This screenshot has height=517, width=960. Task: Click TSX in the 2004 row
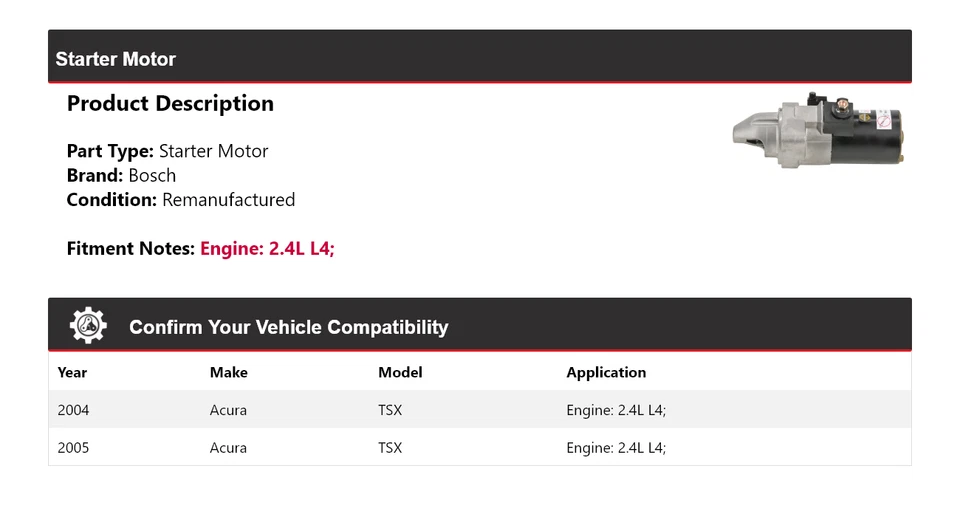(390, 410)
